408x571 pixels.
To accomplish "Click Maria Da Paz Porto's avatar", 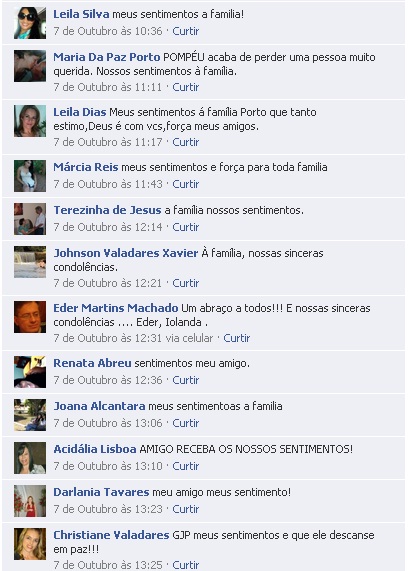I will coord(30,66).
